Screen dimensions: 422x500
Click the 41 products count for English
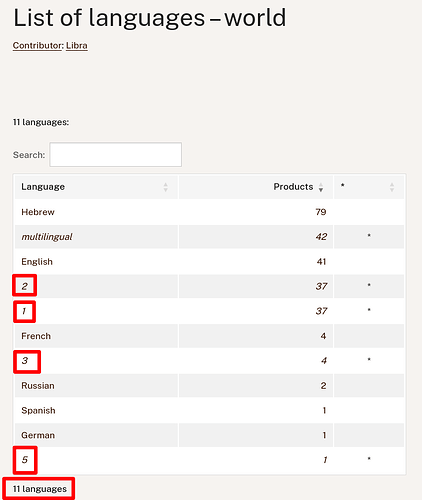click(x=321, y=262)
